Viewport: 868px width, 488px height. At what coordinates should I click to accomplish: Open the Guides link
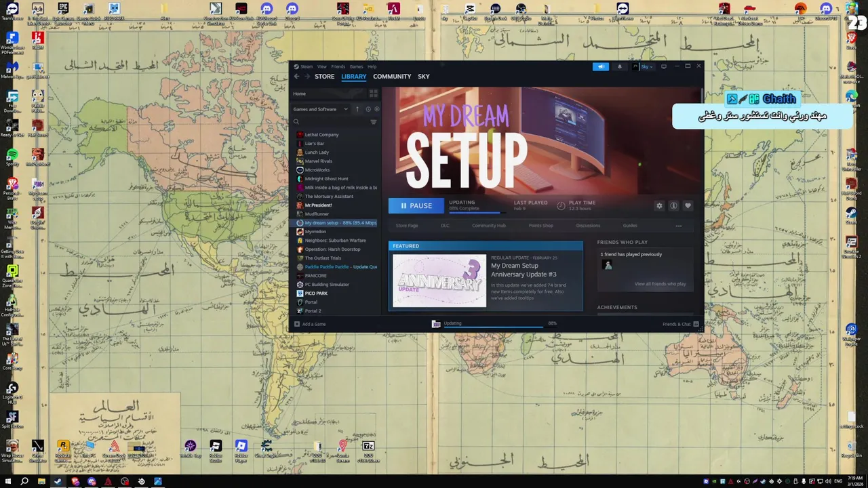coord(630,226)
